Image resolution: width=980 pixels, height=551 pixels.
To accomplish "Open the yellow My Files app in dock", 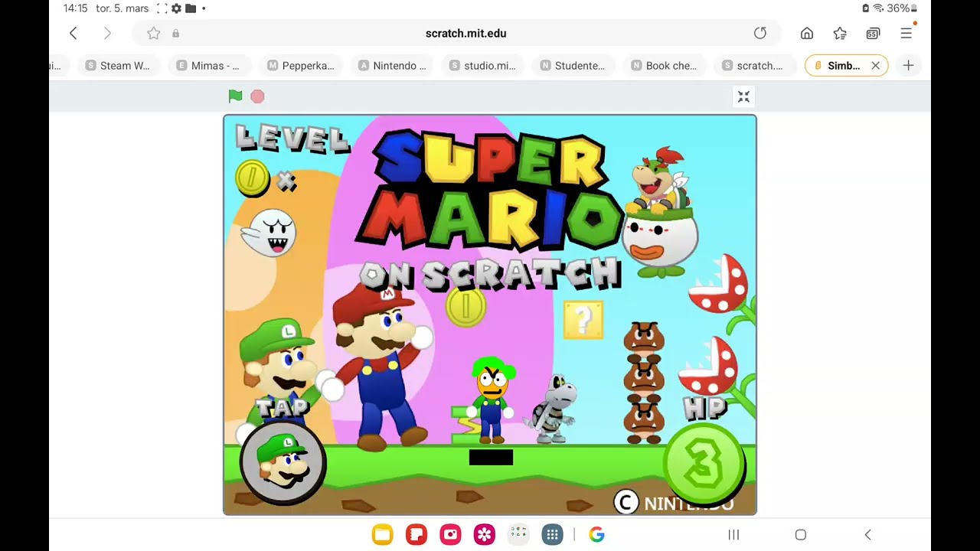I will coord(383,535).
